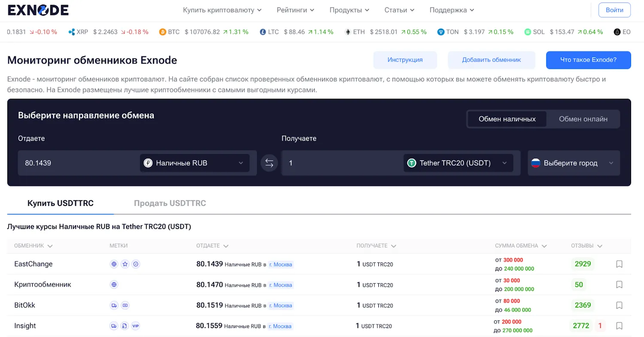Click the Что такое Exnode? button
Image resolution: width=644 pixels, height=337 pixels.
[x=588, y=60]
